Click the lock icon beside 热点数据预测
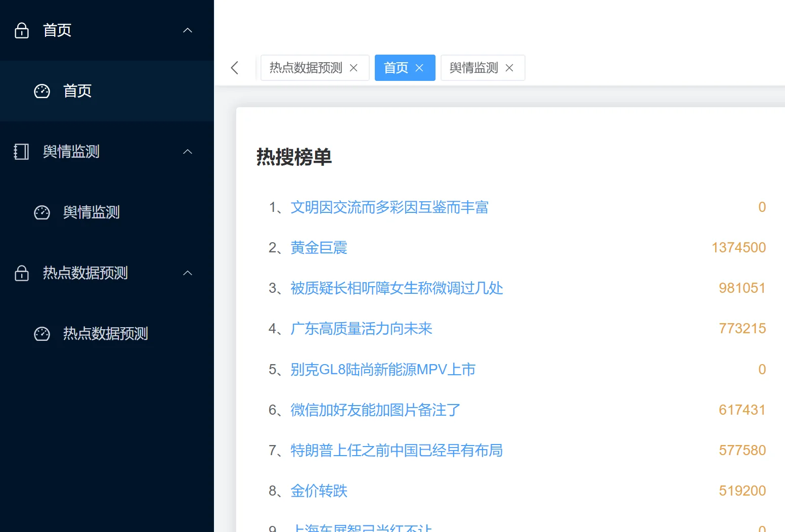This screenshot has width=785, height=532. (x=22, y=273)
